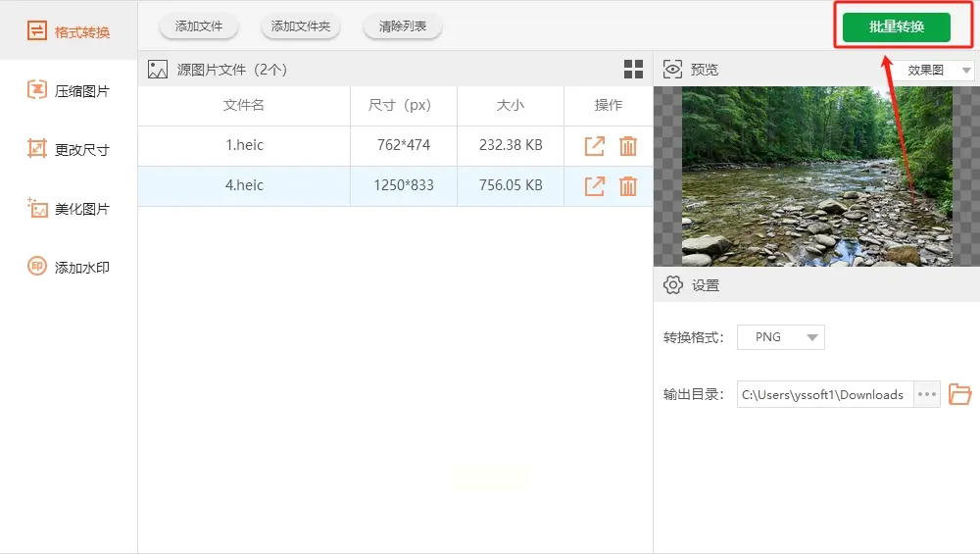Click the 添加文件夹 button
Image resolution: width=980 pixels, height=554 pixels.
[x=301, y=26]
